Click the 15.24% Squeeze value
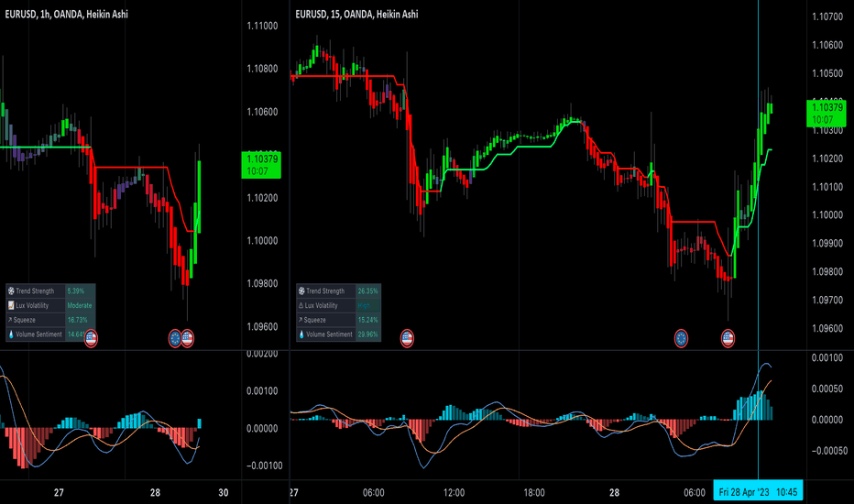Screen dimensions: 854x504 tap(367, 320)
